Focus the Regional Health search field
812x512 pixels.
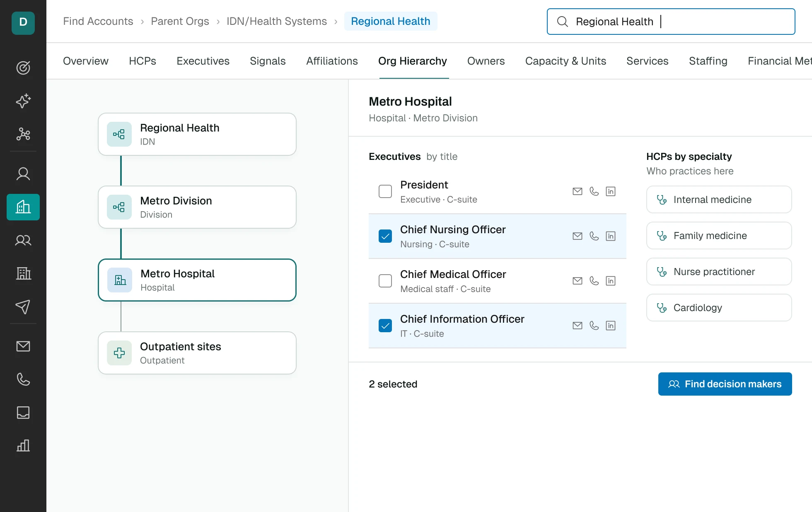tap(671, 22)
